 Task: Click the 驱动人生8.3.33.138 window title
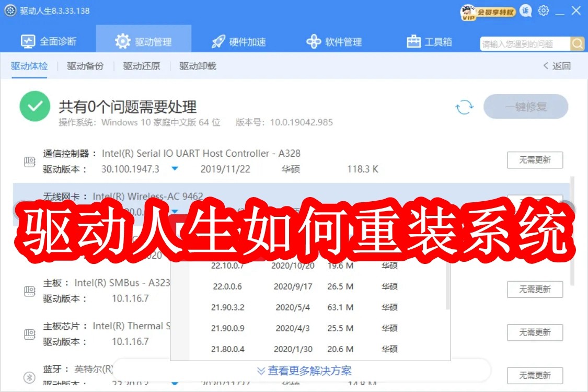(x=55, y=11)
